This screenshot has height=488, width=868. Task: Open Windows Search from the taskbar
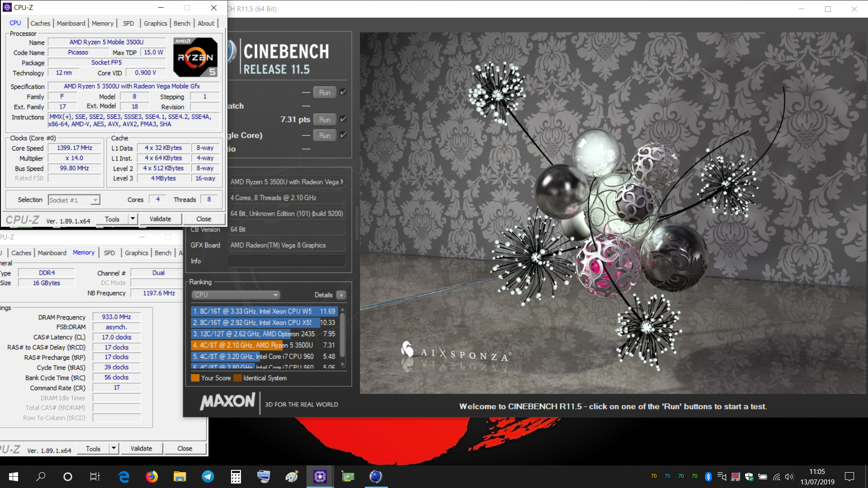coord(41,477)
